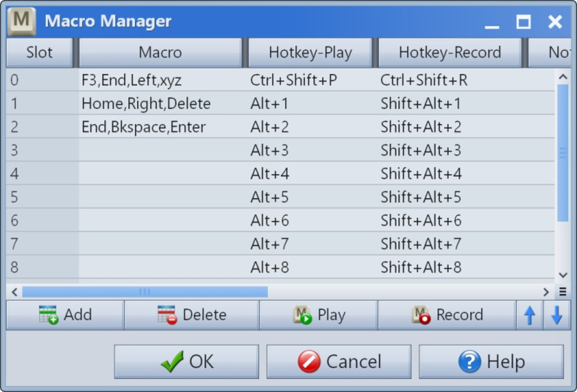
Task: Add a new macro slot
Action: pyautogui.click(x=65, y=315)
